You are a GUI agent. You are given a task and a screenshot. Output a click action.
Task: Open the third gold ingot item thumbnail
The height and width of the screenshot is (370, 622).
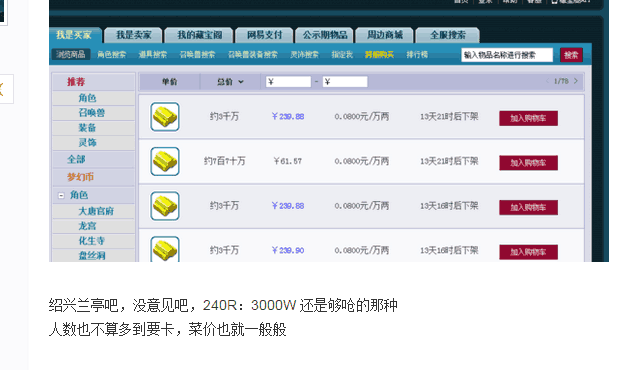coord(165,206)
